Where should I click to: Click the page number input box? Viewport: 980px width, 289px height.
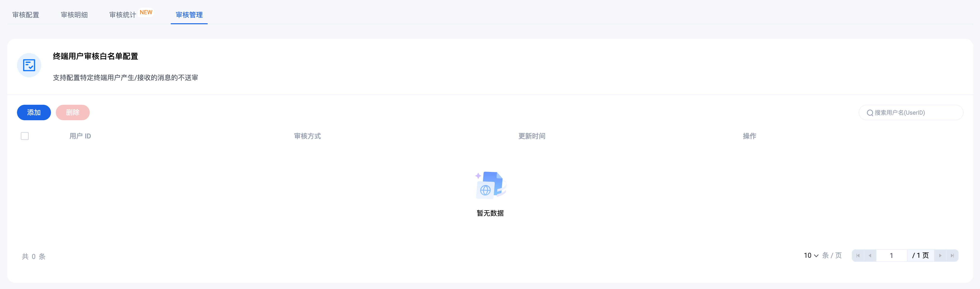[891, 256]
